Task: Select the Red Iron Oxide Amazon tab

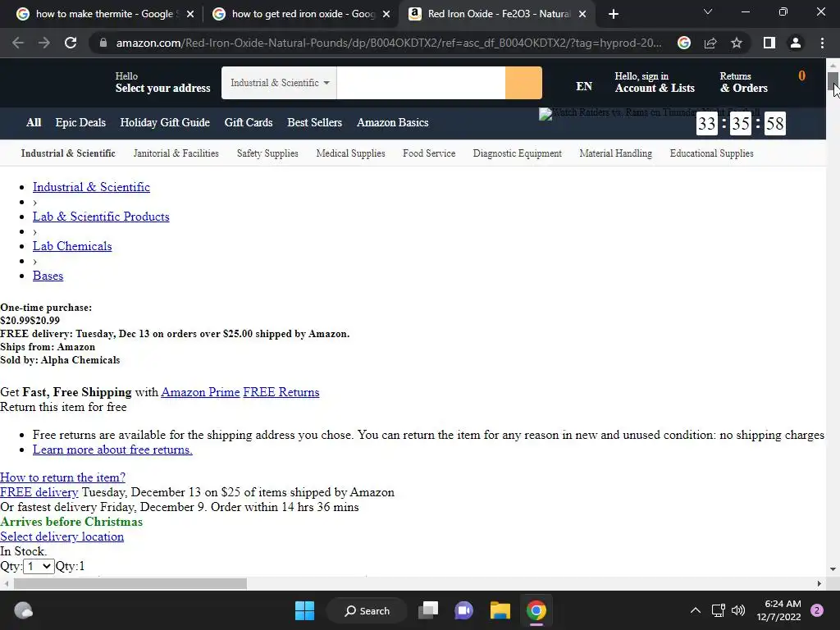Action: pyautogui.click(x=496, y=14)
